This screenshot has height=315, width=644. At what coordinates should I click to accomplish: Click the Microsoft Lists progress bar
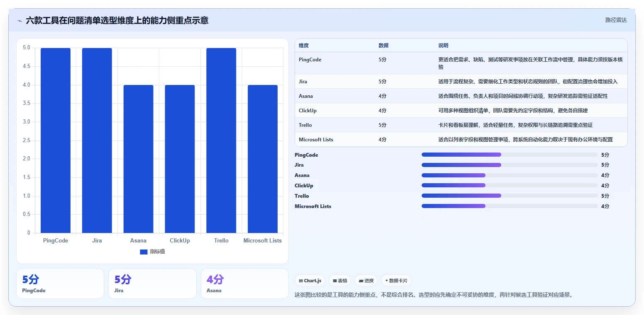pyautogui.click(x=510, y=206)
